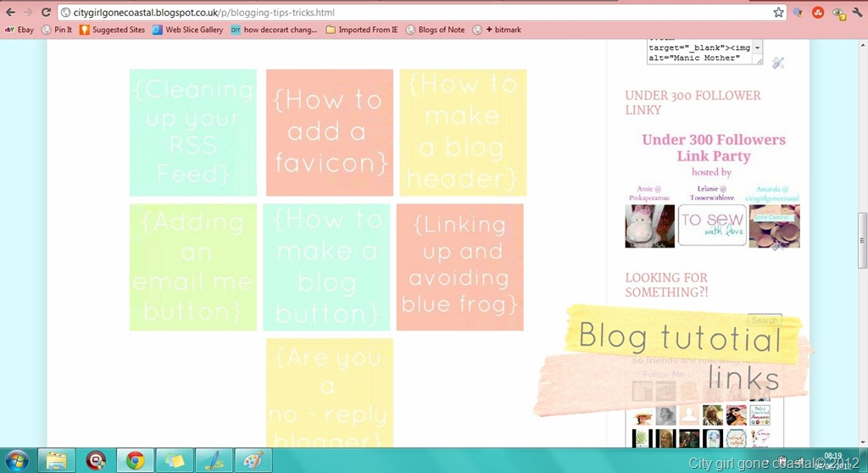Click the page vertical scrollbar thumb
The image size is (868, 473).
[x=862, y=239]
